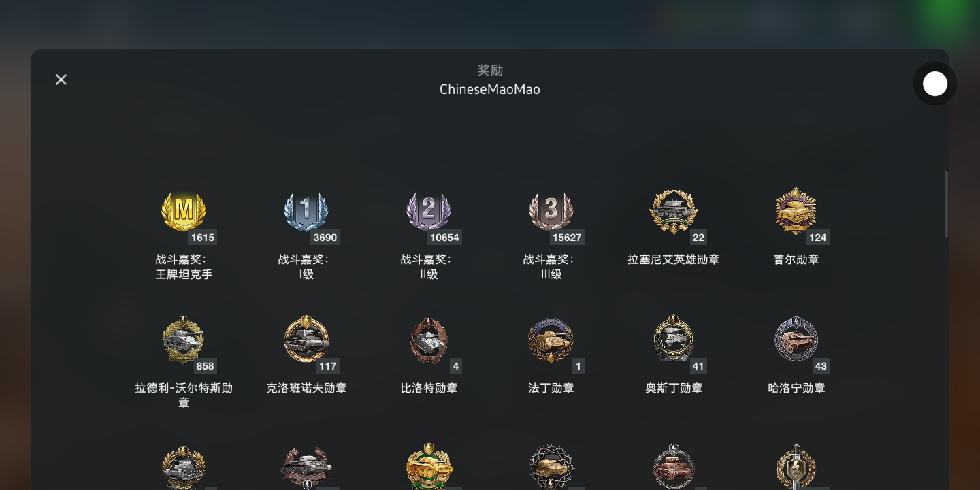Click the 1615 count badge on Ace Tanker
The height and width of the screenshot is (490, 980).
(203, 238)
